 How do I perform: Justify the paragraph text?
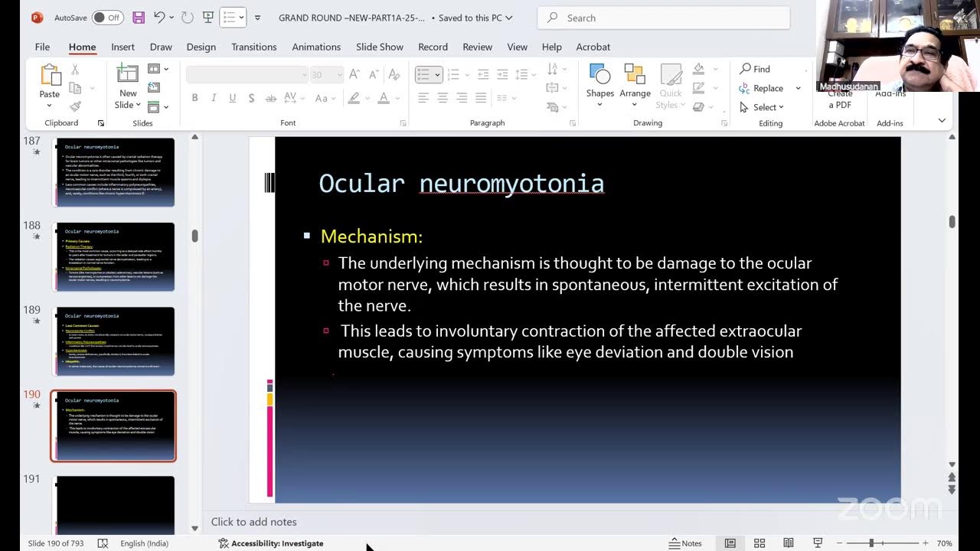click(481, 98)
